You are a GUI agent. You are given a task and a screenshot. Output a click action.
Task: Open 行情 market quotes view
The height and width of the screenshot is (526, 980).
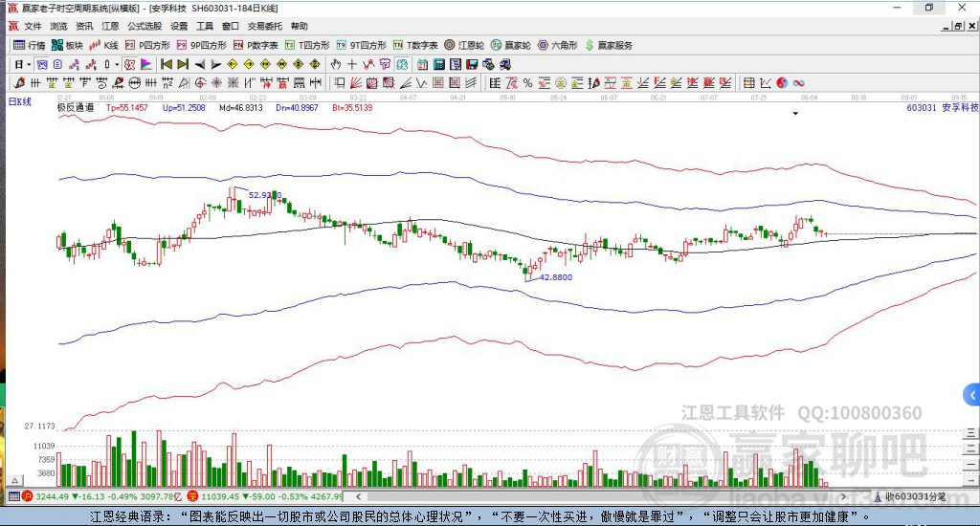point(30,45)
